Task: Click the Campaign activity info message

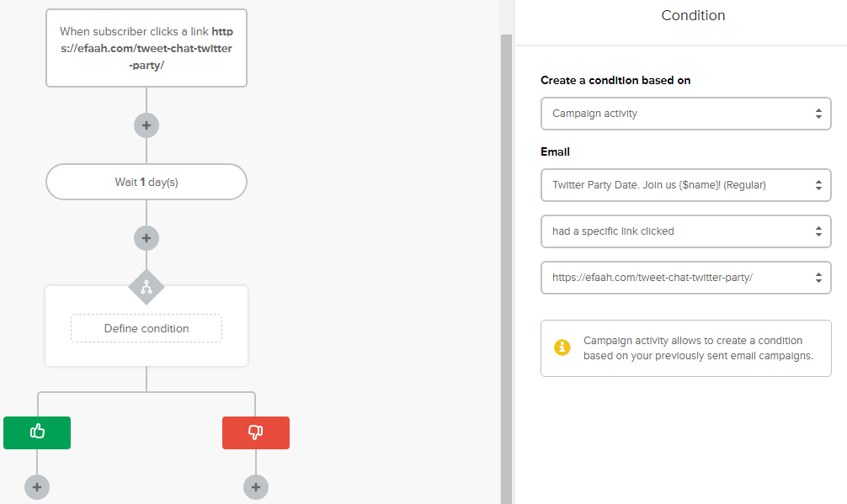Action: click(698, 348)
